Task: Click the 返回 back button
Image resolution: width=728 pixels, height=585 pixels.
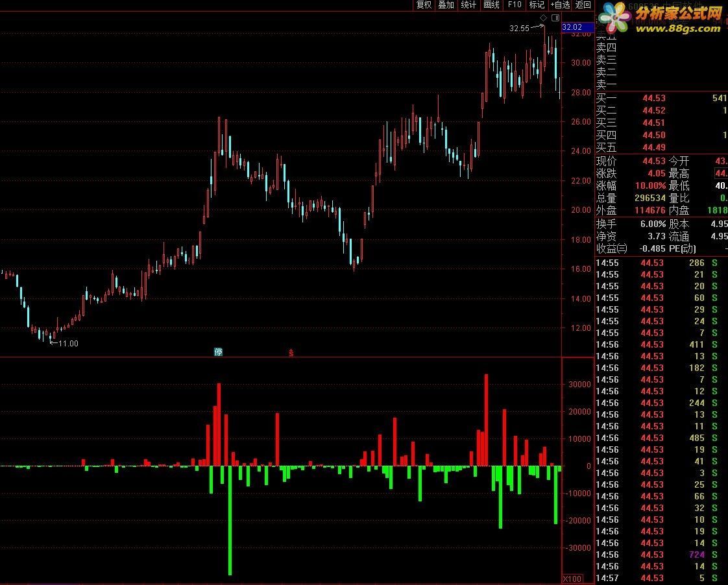Action: point(583,5)
